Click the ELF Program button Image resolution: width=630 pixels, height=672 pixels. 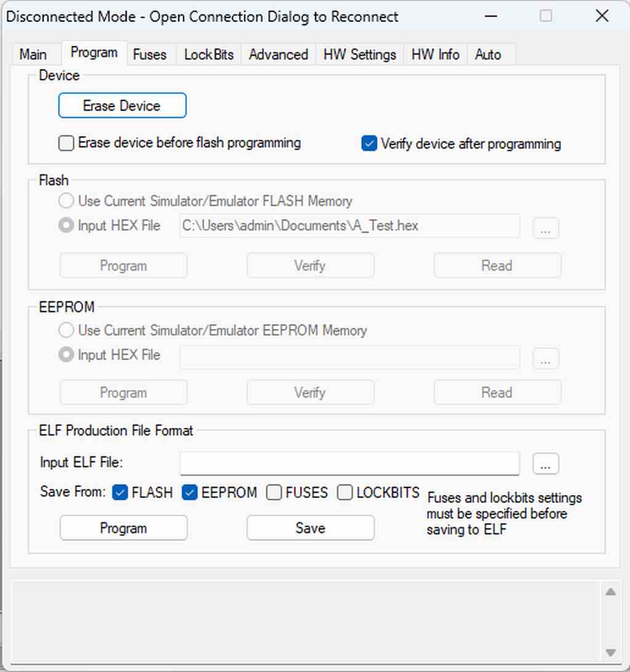124,528
